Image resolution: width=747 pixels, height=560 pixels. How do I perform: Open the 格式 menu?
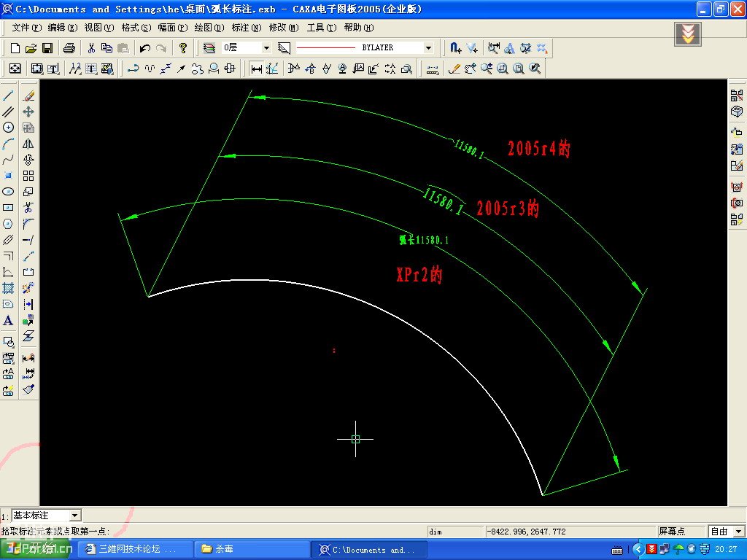click(136, 28)
